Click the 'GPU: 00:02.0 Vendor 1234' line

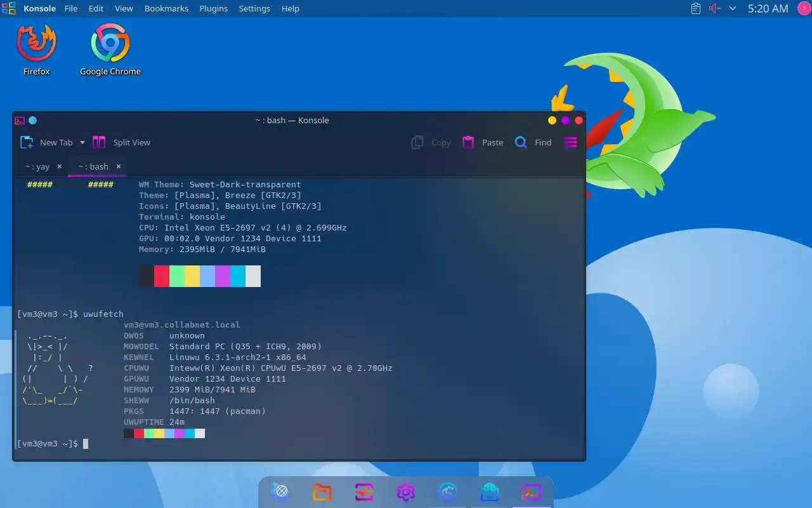pyautogui.click(x=230, y=238)
